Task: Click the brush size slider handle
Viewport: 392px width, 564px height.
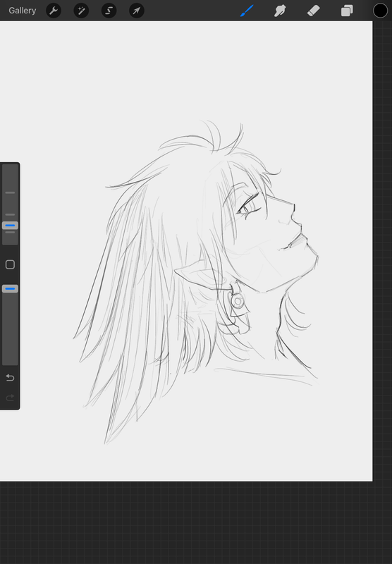Action: click(x=10, y=226)
